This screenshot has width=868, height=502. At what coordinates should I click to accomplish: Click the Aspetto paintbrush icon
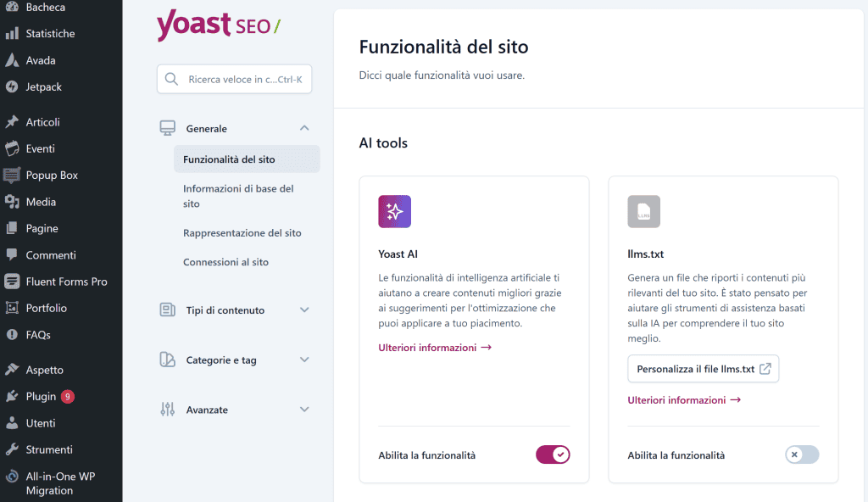(x=12, y=370)
